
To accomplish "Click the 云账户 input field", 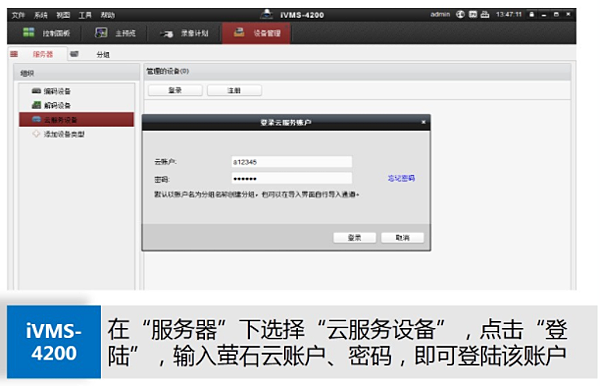I will (x=292, y=162).
